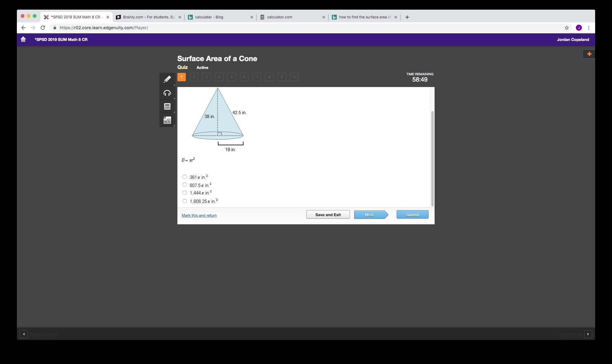The height and width of the screenshot is (364, 612).
Task: Open the headphones audio tool
Action: click(x=167, y=93)
